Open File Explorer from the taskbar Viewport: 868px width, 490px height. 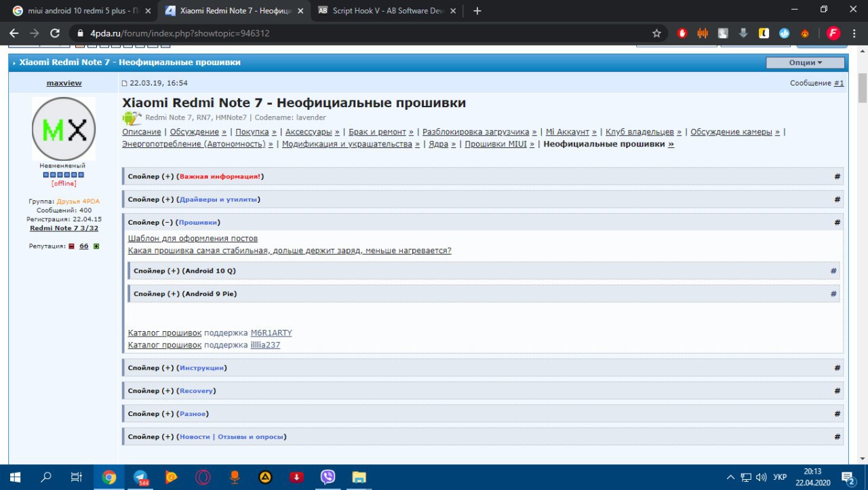click(x=359, y=477)
